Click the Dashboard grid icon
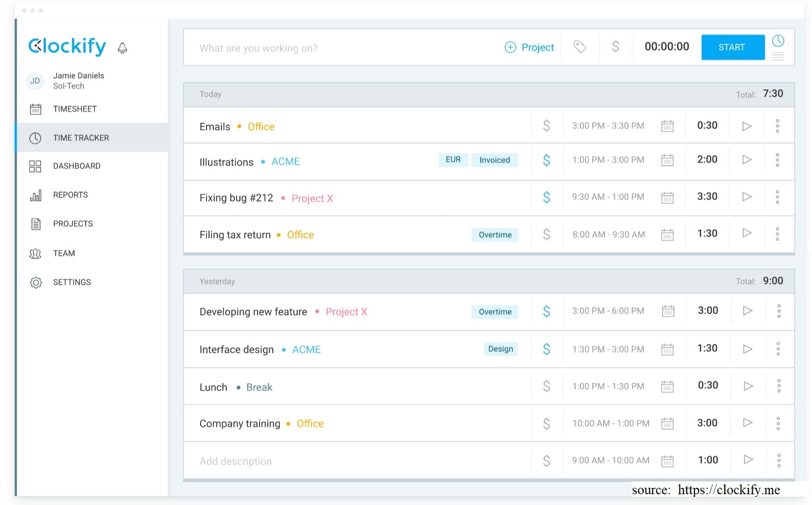This screenshot has height=505, width=812. (x=35, y=166)
